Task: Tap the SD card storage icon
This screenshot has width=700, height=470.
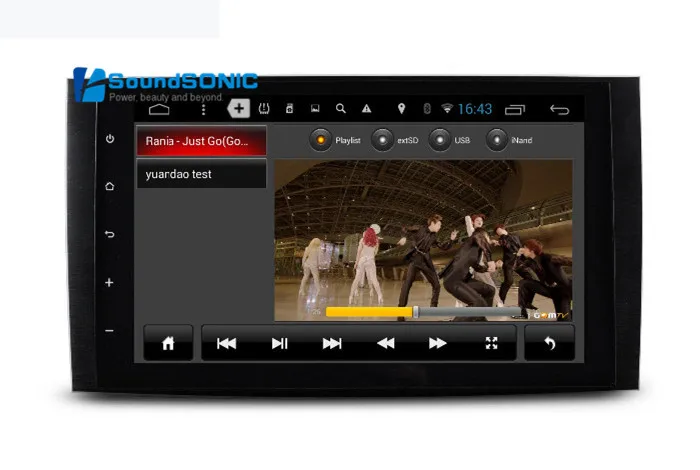Action: [289, 108]
